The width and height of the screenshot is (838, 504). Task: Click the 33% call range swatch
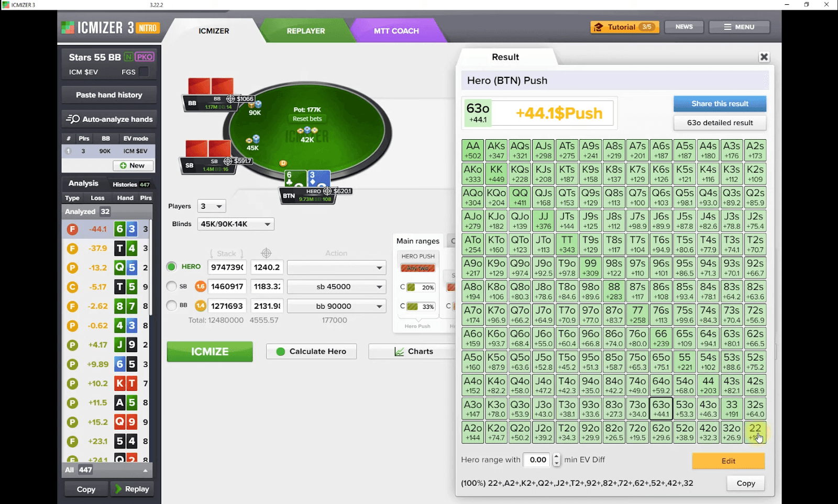pyautogui.click(x=422, y=307)
